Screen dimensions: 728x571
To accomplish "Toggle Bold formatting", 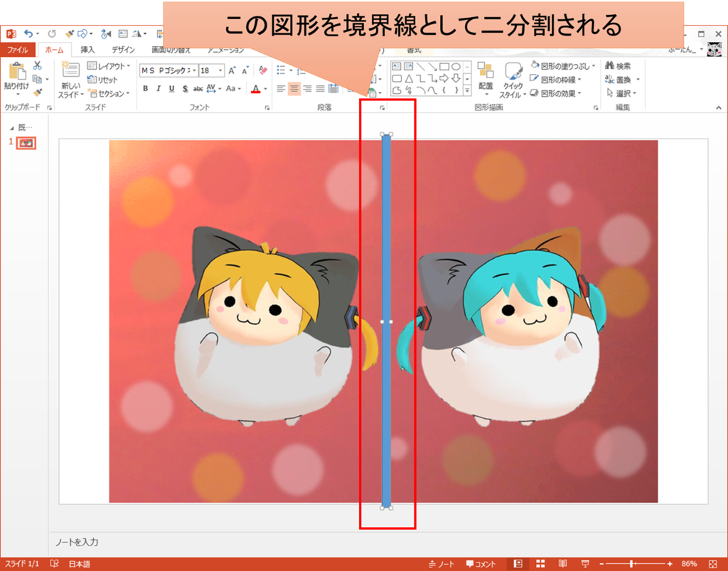I will (x=145, y=88).
